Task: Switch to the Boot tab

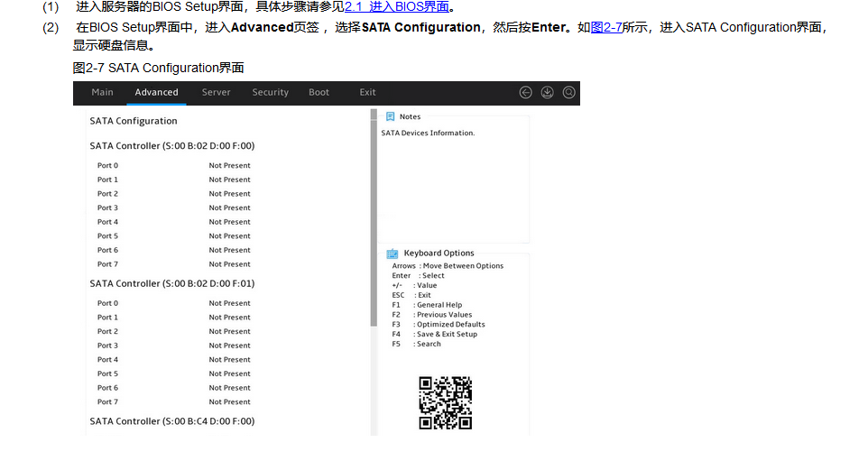Action: click(x=319, y=92)
